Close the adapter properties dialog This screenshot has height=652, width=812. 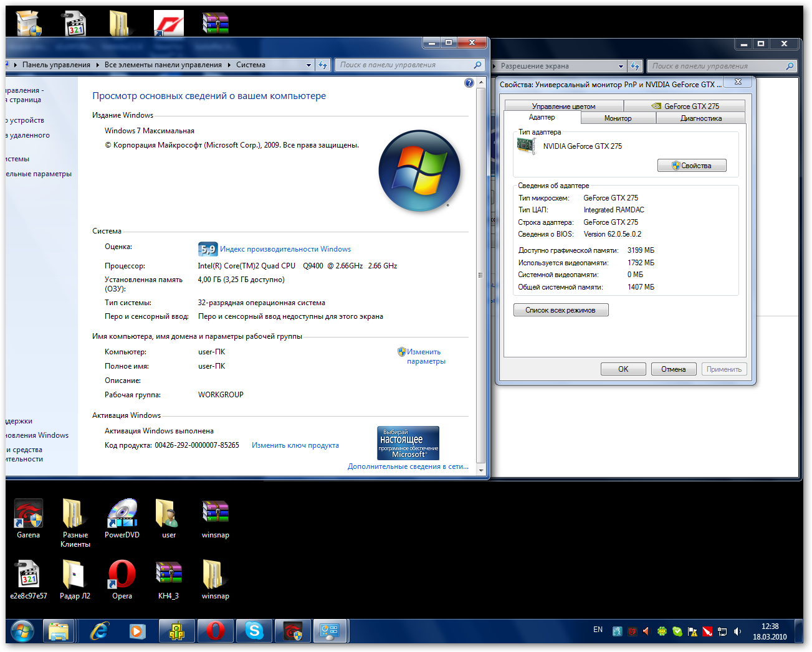(x=738, y=82)
